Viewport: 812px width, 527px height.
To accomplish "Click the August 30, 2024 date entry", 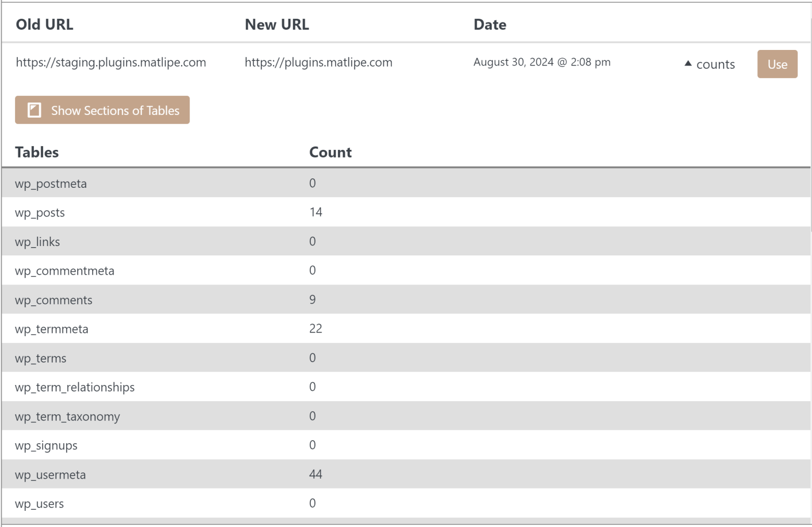I will [x=541, y=62].
